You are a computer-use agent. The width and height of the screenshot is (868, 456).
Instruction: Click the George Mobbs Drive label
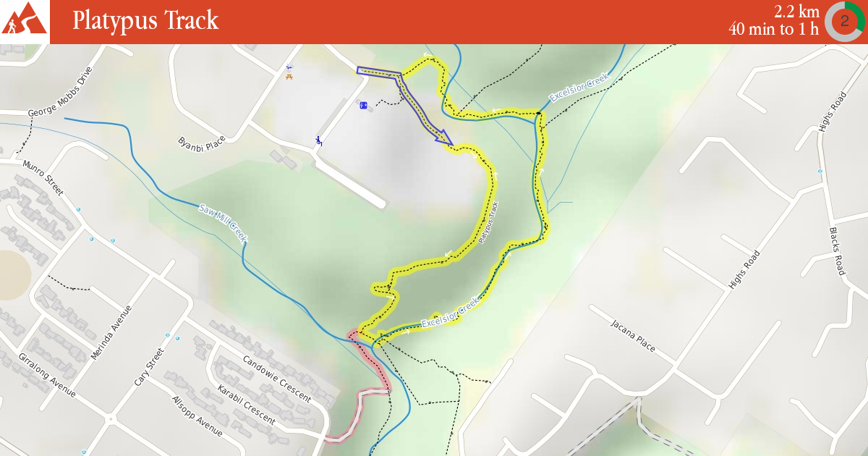[61, 93]
